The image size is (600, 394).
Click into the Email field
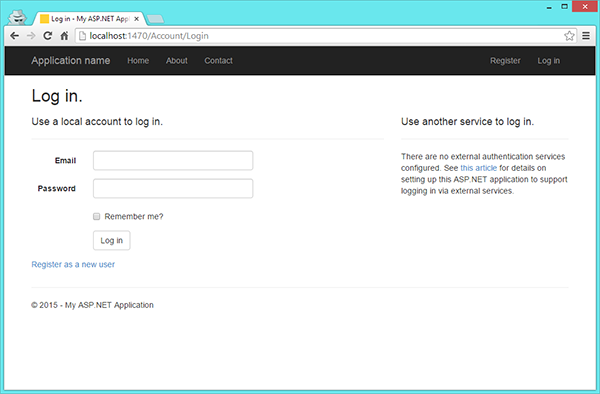tap(173, 160)
